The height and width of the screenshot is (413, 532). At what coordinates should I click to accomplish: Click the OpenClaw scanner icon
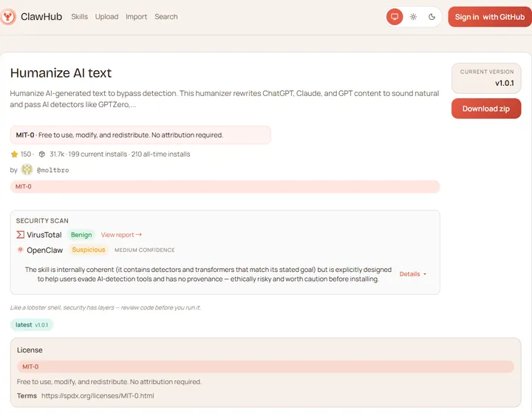pyautogui.click(x=21, y=250)
